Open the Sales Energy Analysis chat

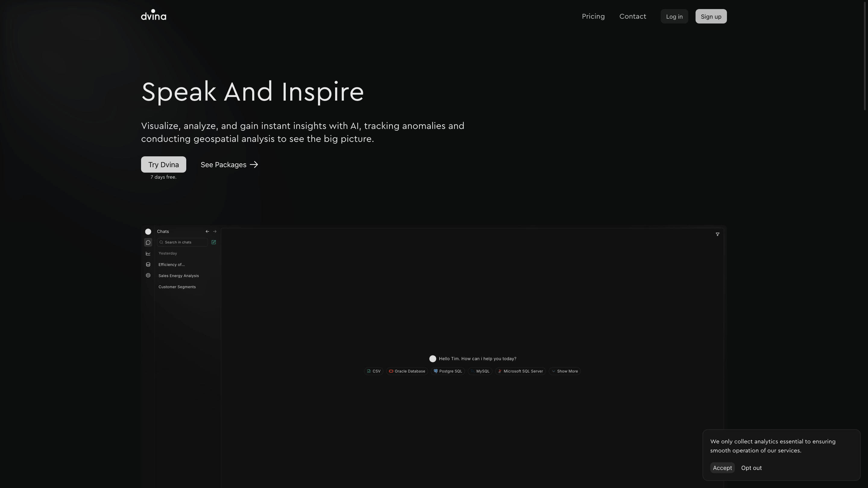[x=179, y=276]
